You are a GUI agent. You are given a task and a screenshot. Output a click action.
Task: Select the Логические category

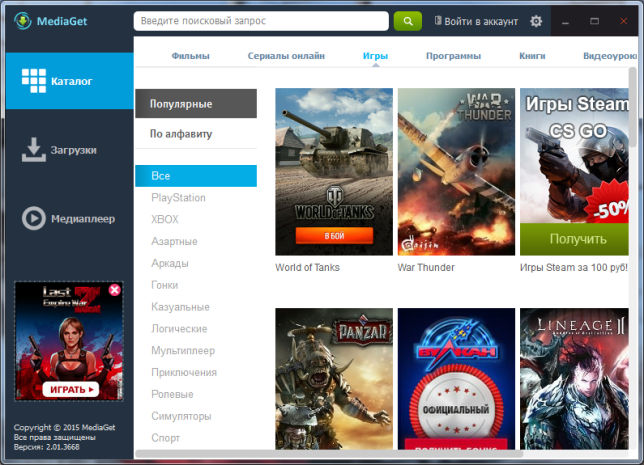click(179, 329)
